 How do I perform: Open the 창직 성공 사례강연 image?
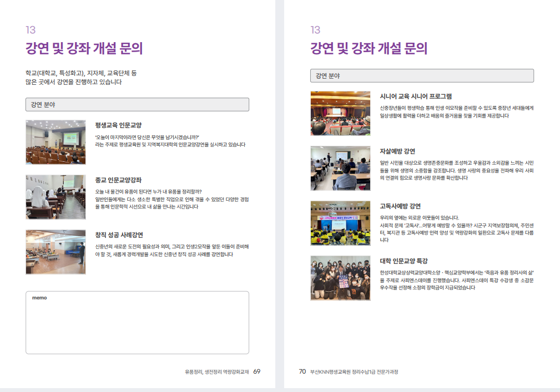[56, 252]
